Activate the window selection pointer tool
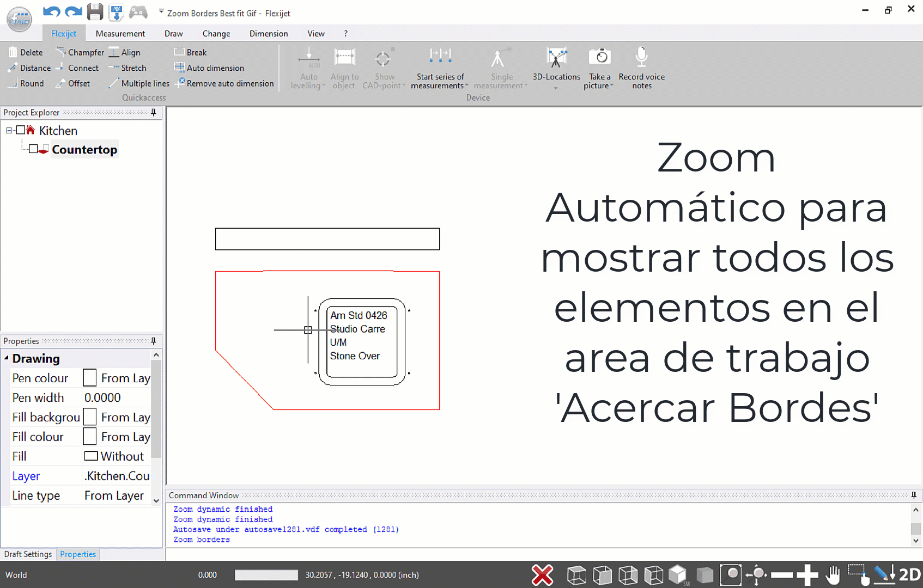923x588 pixels. [x=859, y=575]
